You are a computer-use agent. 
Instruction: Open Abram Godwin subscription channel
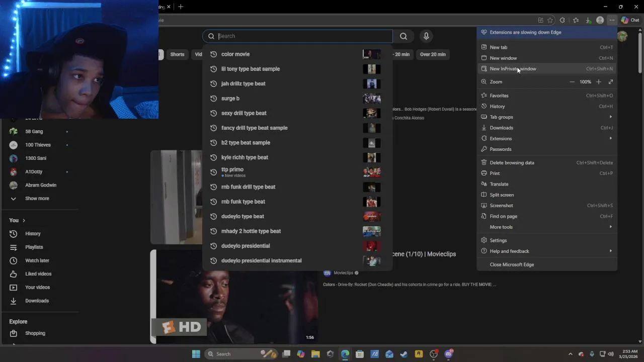(39, 185)
